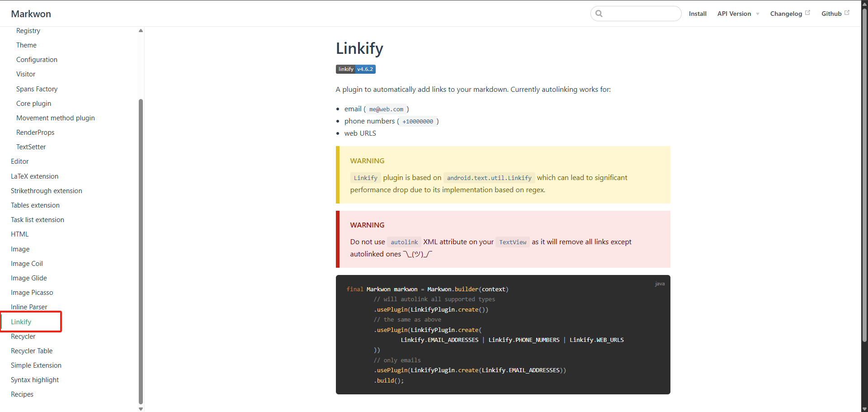Open the Changelog page
Image resolution: width=868 pixels, height=412 pixels.
787,14
